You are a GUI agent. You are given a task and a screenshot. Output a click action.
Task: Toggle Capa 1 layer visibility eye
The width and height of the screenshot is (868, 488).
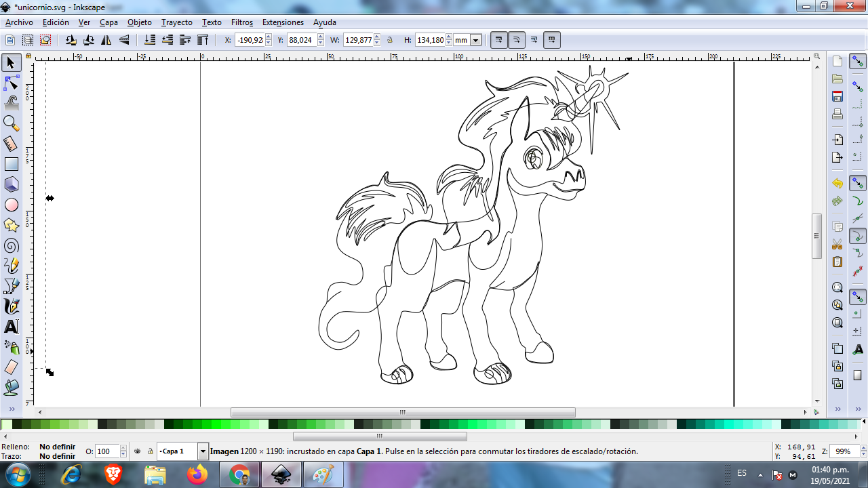(137, 451)
